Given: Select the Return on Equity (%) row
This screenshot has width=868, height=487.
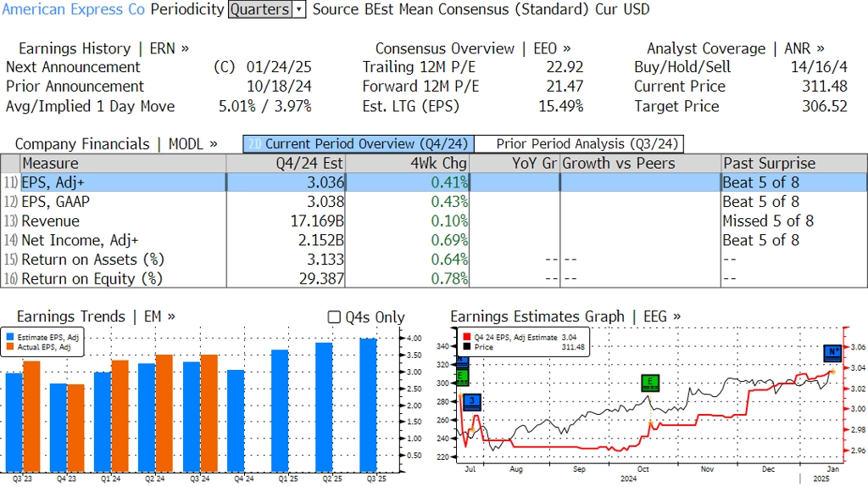Looking at the screenshot, I should 434,278.
